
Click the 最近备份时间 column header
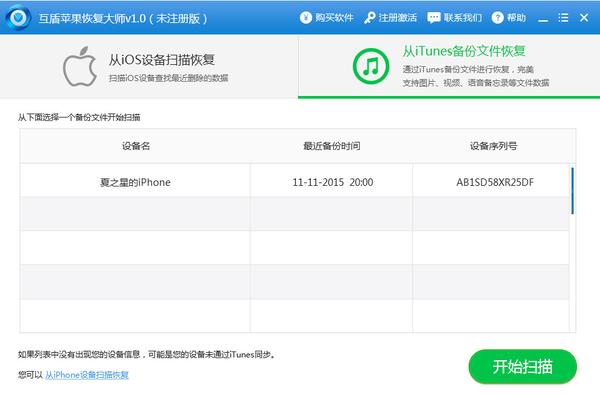pos(332,146)
